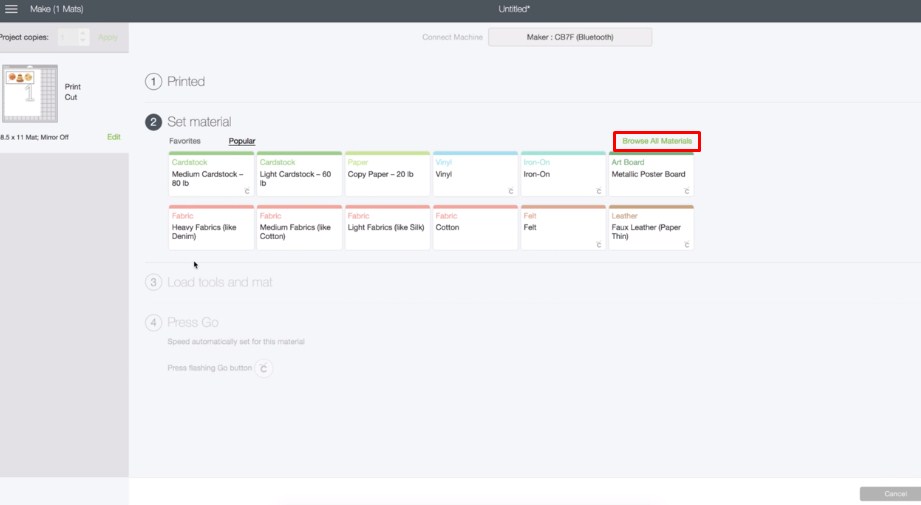The image size is (921, 505).
Task: Click the Speed automatically set text
Action: tap(236, 341)
